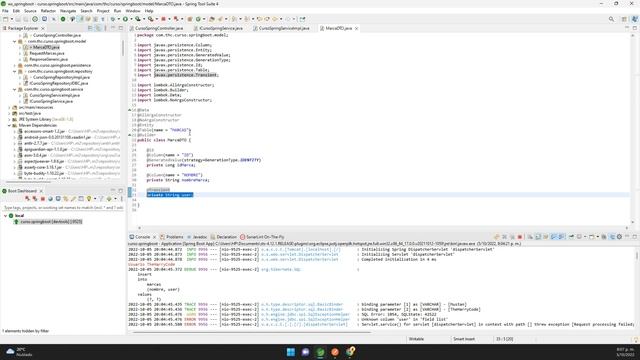Select ICursoSpringRepositoryJDBC.java in tree
Image resolution: width=640 pixels, height=360 pixels.
[x=58, y=83]
